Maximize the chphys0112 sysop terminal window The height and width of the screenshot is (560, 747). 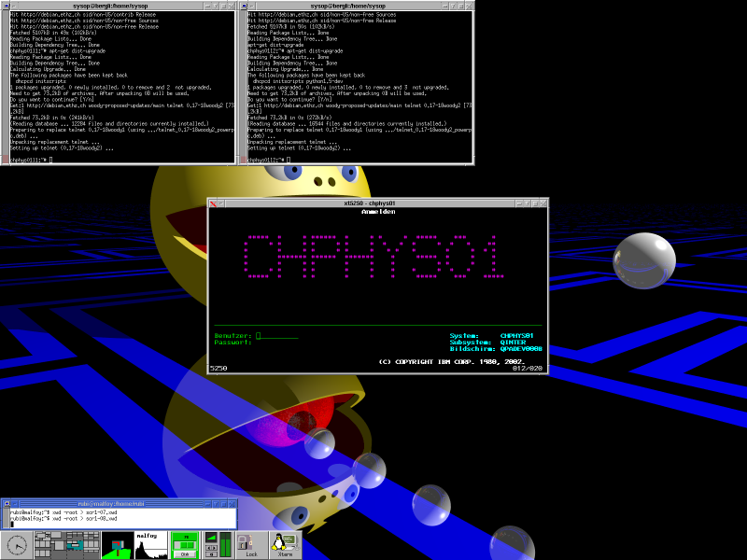(460, 7)
